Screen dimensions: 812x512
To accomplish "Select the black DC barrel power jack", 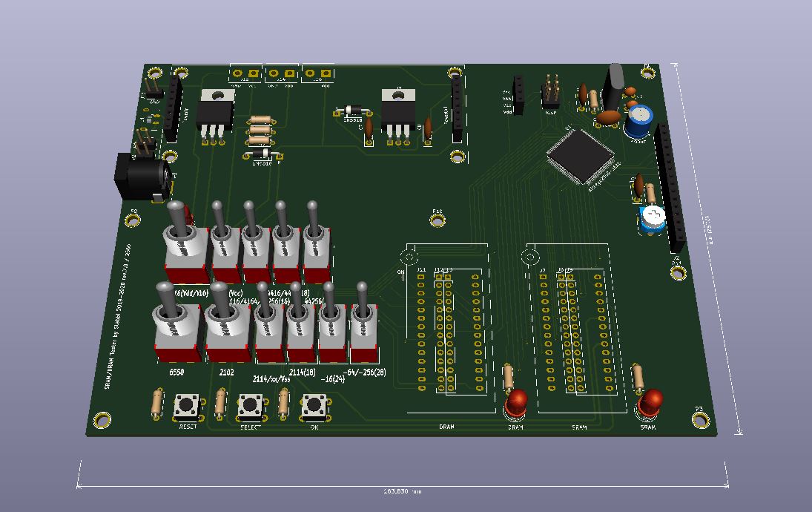I will pos(139,179).
